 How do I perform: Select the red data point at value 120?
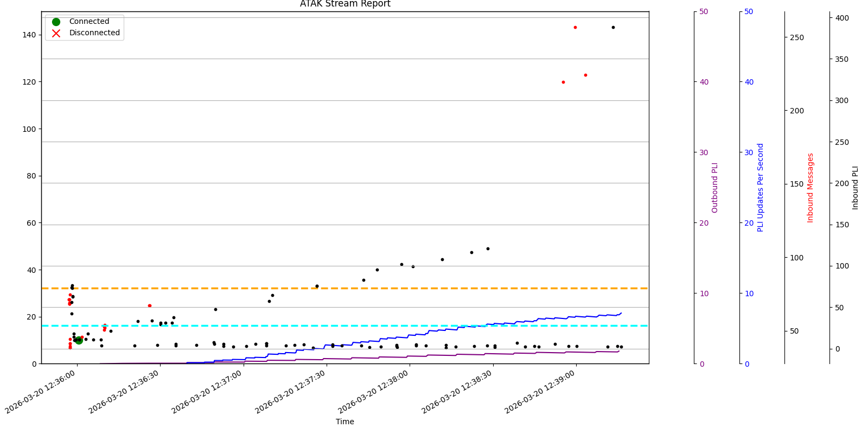[x=563, y=82]
